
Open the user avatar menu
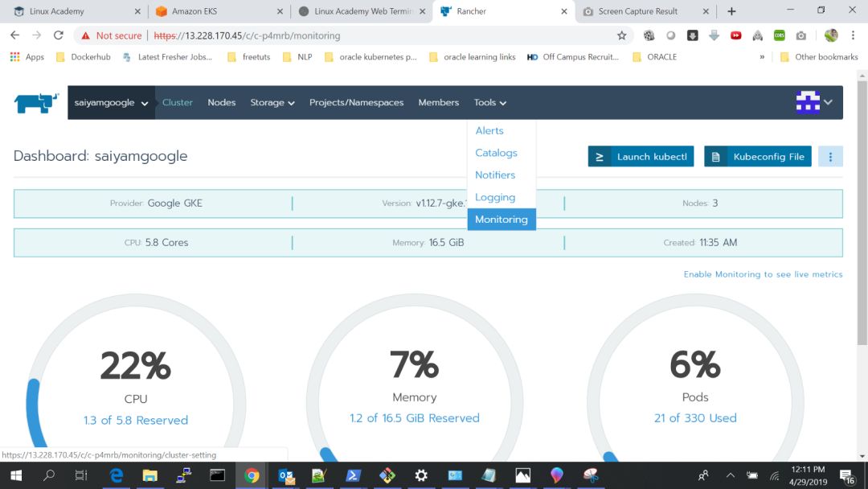813,102
